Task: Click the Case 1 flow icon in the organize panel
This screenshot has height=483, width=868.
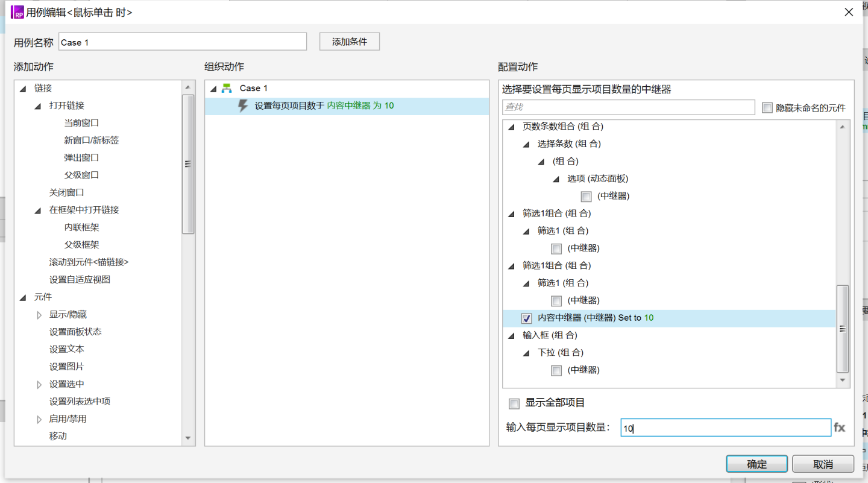Action: [x=227, y=88]
